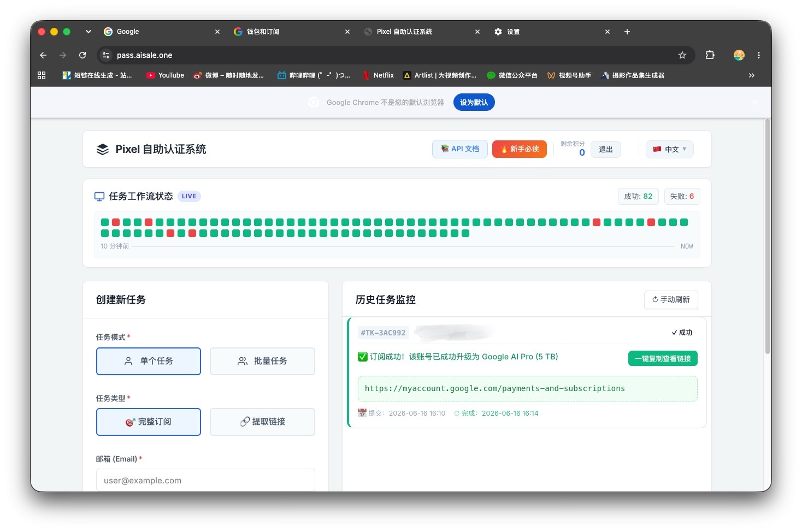Click the 完成: 2026-06-16 16:14 timestamp
The height and width of the screenshot is (532, 802).
click(496, 413)
